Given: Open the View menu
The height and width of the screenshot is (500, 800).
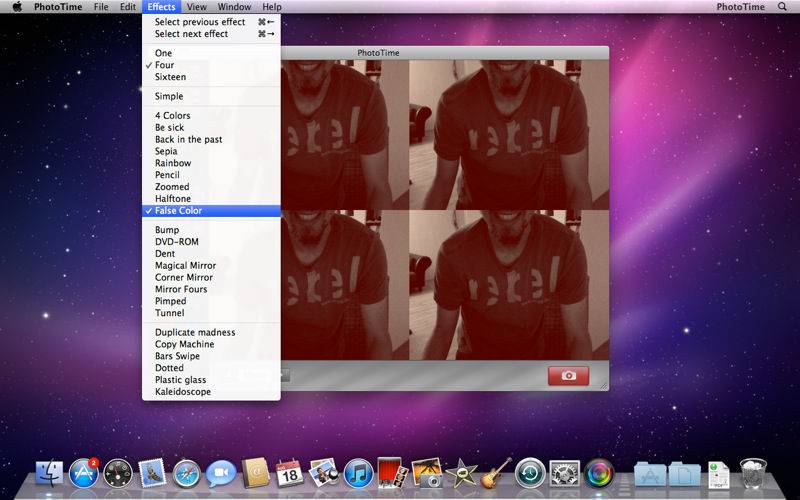Looking at the screenshot, I should click(x=196, y=7).
